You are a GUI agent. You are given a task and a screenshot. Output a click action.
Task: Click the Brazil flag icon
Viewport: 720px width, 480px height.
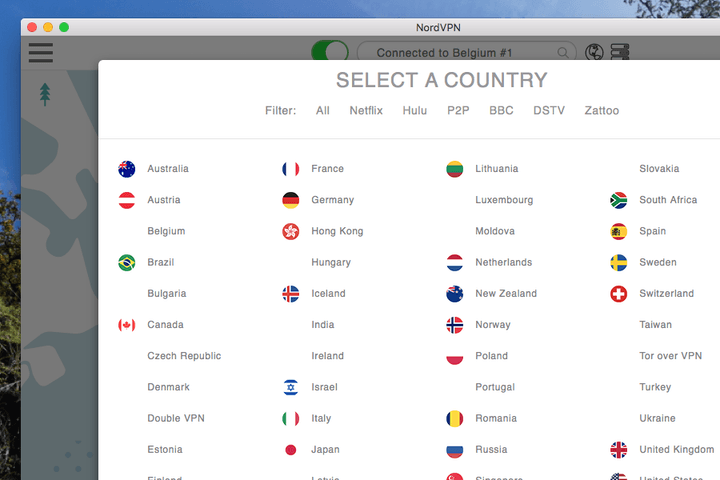coord(127,263)
